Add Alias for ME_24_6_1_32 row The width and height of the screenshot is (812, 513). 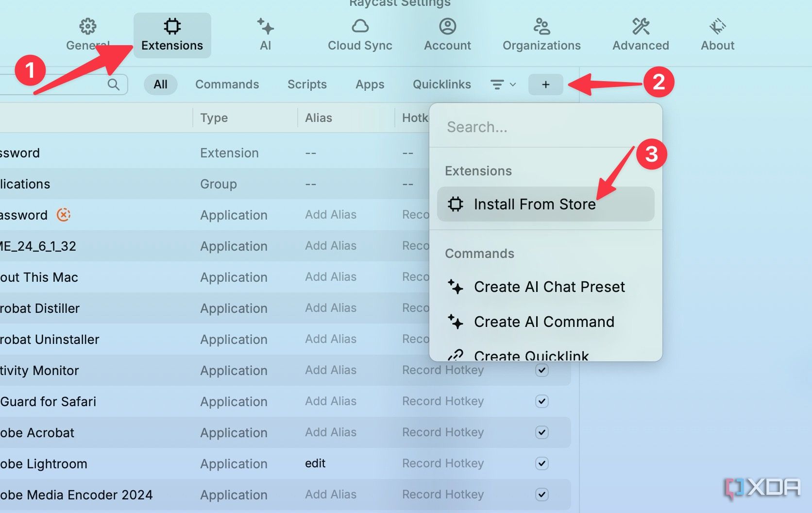click(331, 246)
